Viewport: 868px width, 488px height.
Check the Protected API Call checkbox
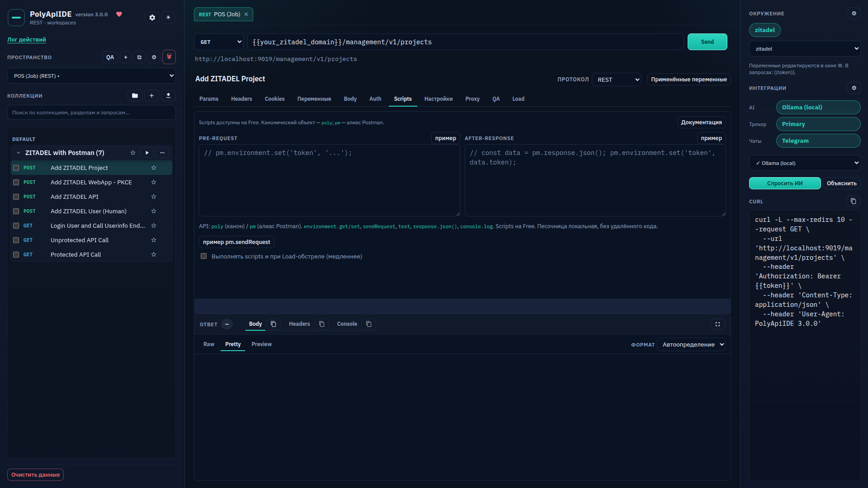pos(16,254)
